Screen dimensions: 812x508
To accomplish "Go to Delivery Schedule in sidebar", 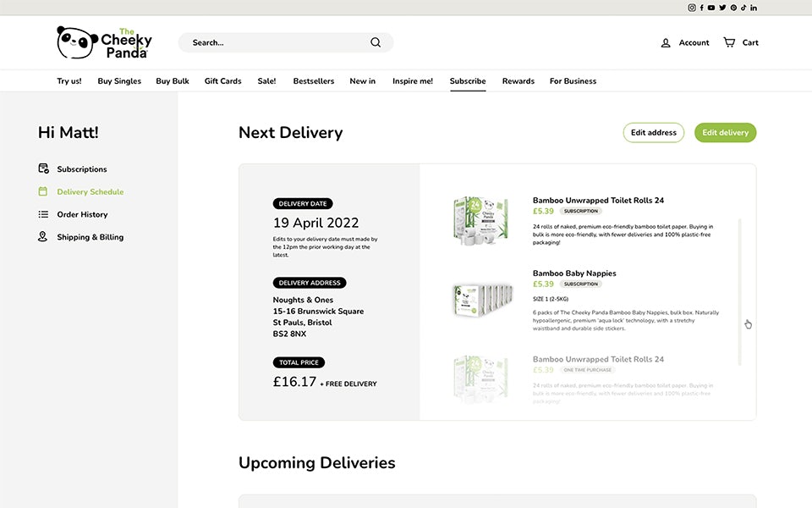I will (91, 192).
